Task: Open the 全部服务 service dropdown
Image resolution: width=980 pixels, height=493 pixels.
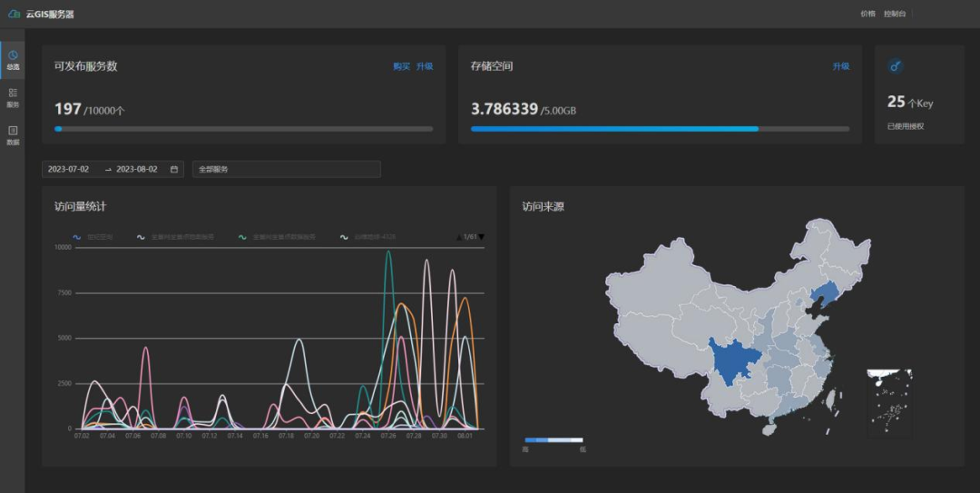Action: [286, 169]
